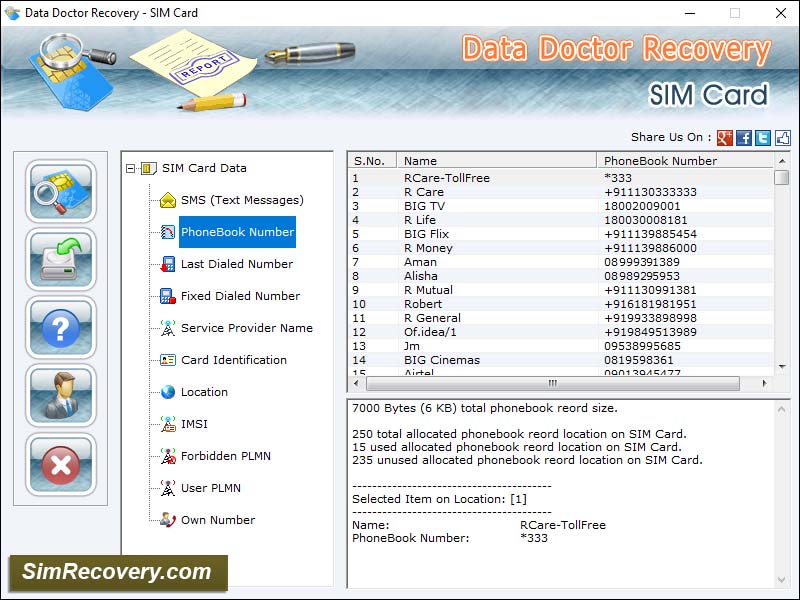Click the SIM Card Data root chip icon

148,168
